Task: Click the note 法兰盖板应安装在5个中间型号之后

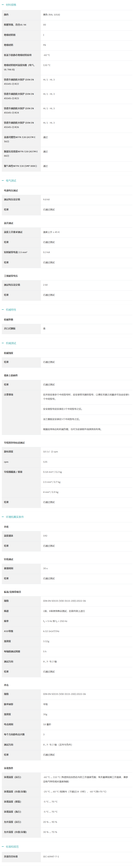Action: click(x=62, y=419)
